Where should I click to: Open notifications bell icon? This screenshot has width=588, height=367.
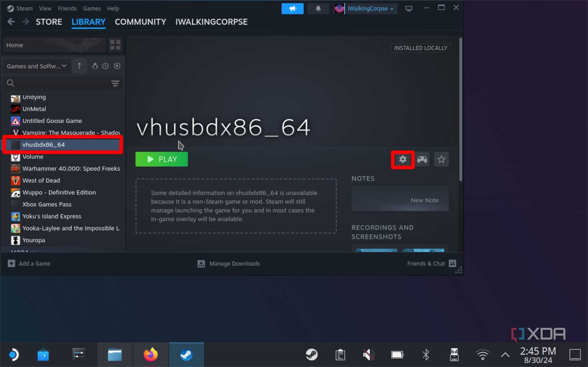point(318,8)
